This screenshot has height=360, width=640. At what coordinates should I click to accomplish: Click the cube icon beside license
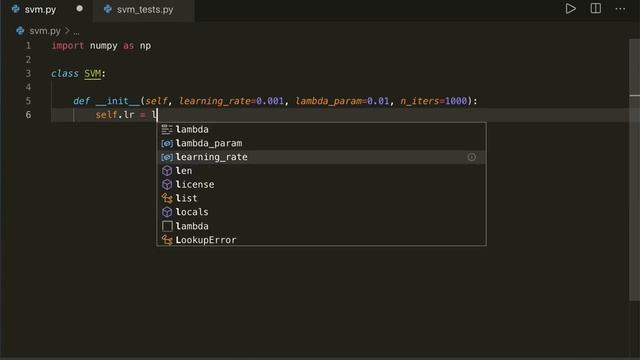[x=167, y=184]
